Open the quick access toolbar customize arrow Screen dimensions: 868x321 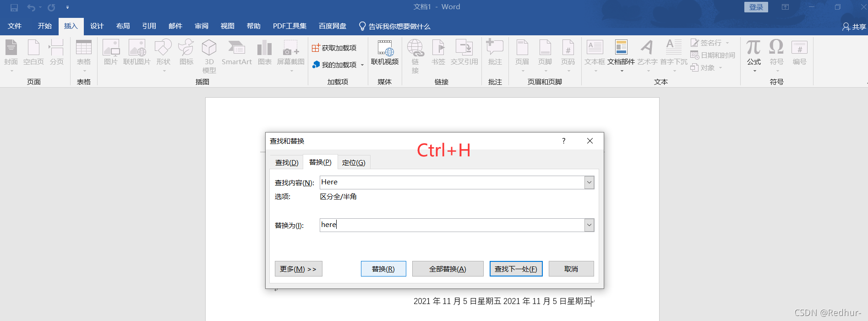pos(67,7)
